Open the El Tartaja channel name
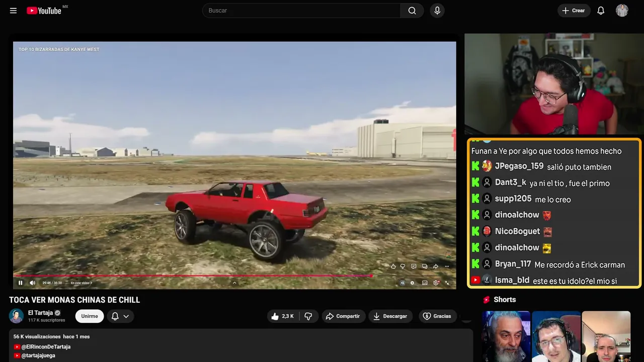The height and width of the screenshot is (362, 644). (x=40, y=313)
